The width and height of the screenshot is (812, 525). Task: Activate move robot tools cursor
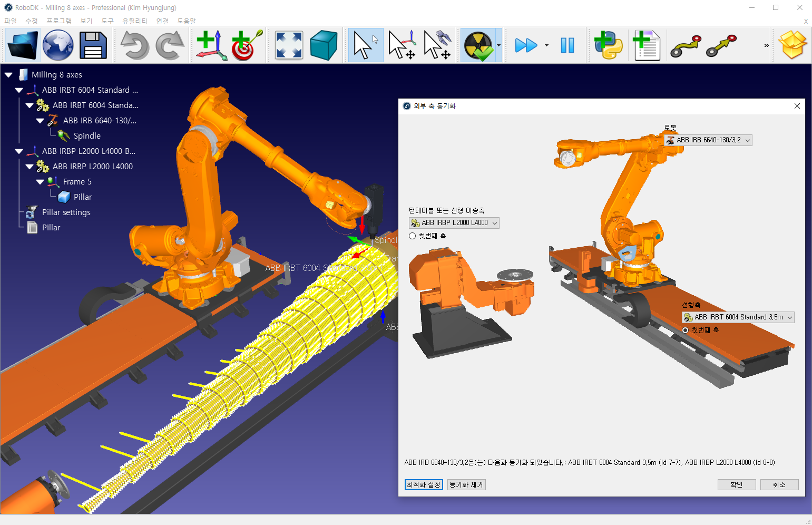click(437, 45)
